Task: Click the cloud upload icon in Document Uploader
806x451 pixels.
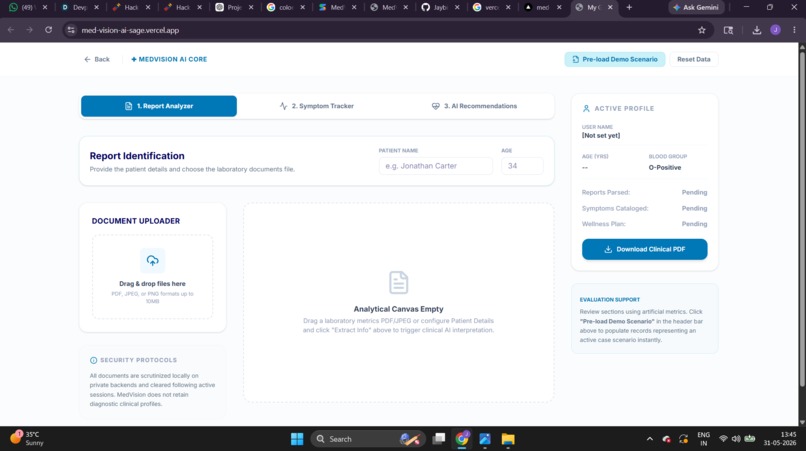Action: pyautogui.click(x=152, y=260)
